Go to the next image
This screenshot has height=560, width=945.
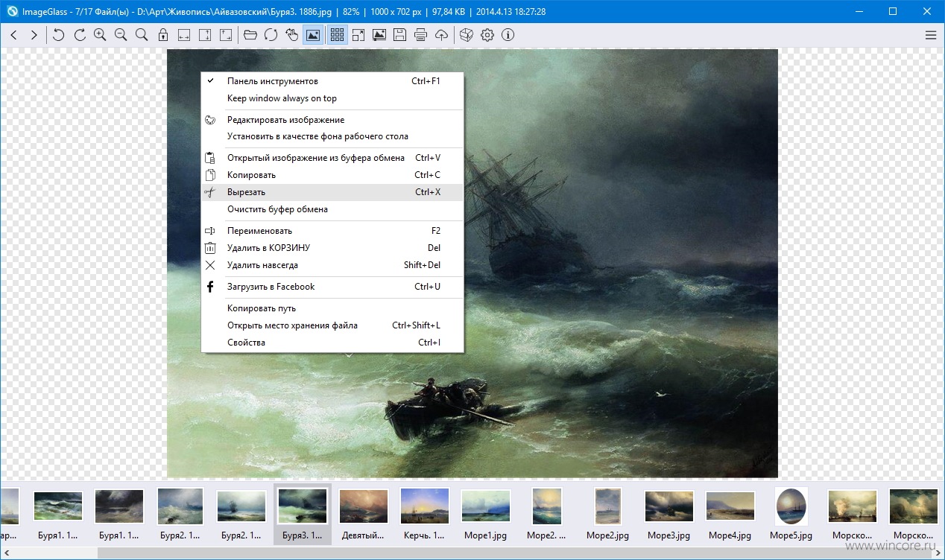click(x=34, y=35)
